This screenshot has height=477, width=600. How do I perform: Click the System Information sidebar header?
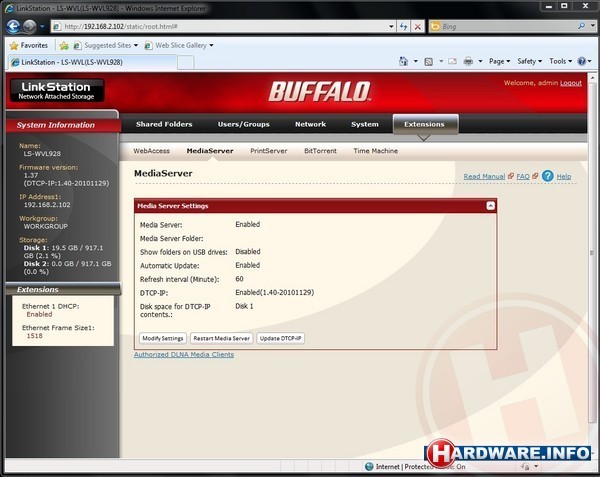pos(63,125)
